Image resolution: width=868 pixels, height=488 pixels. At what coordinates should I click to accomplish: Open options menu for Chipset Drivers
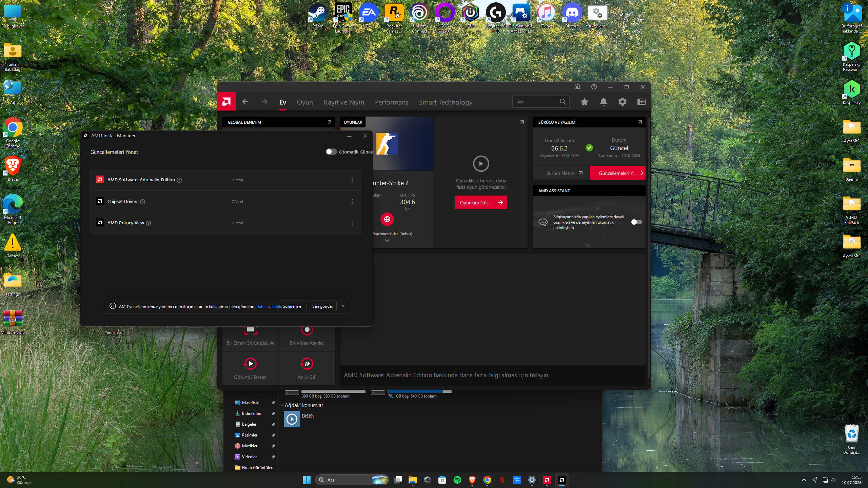[352, 202]
